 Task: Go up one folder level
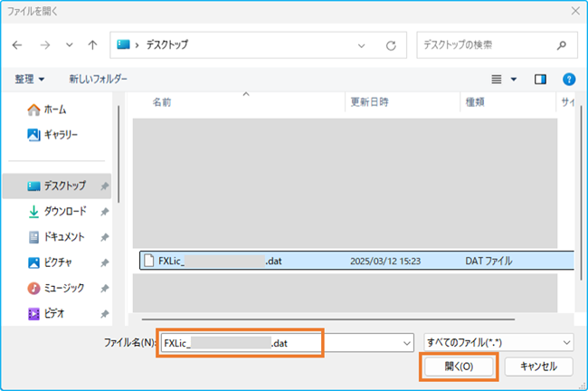[x=92, y=45]
